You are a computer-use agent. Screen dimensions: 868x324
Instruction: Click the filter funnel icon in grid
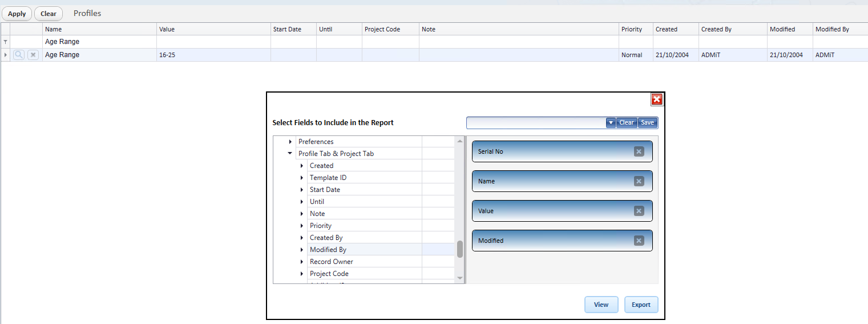pos(6,42)
